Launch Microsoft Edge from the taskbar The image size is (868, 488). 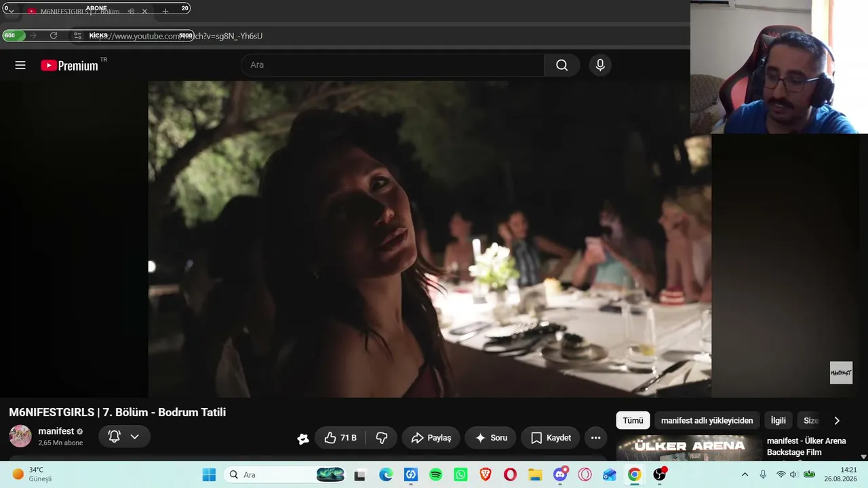tap(386, 474)
